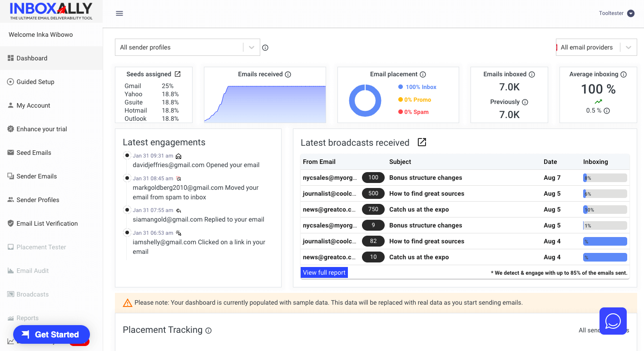
Task: Click the View full report button
Action: point(324,272)
